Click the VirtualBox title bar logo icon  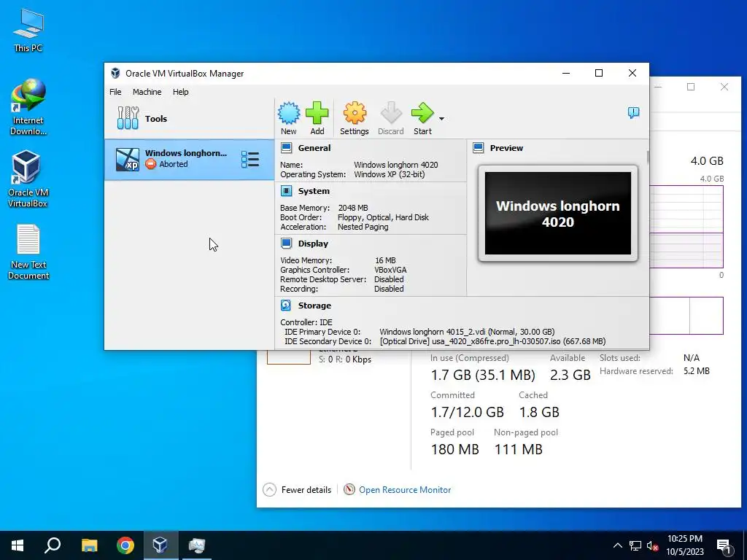pos(115,74)
